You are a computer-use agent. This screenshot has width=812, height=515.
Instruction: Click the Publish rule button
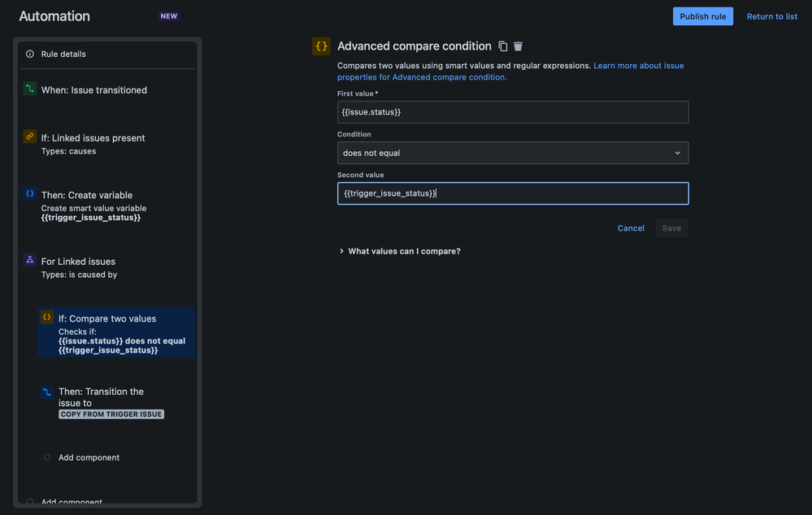[703, 16]
